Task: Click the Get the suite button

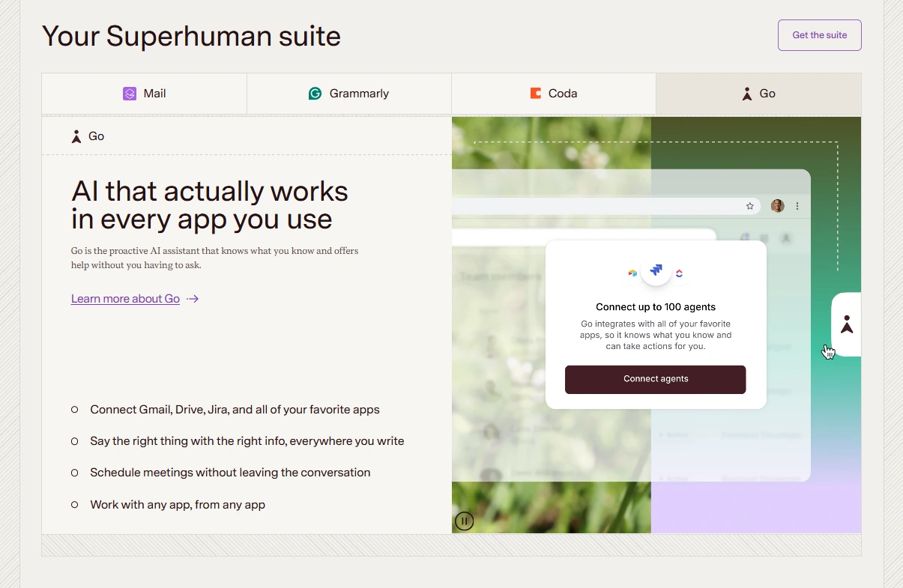Action: (820, 35)
